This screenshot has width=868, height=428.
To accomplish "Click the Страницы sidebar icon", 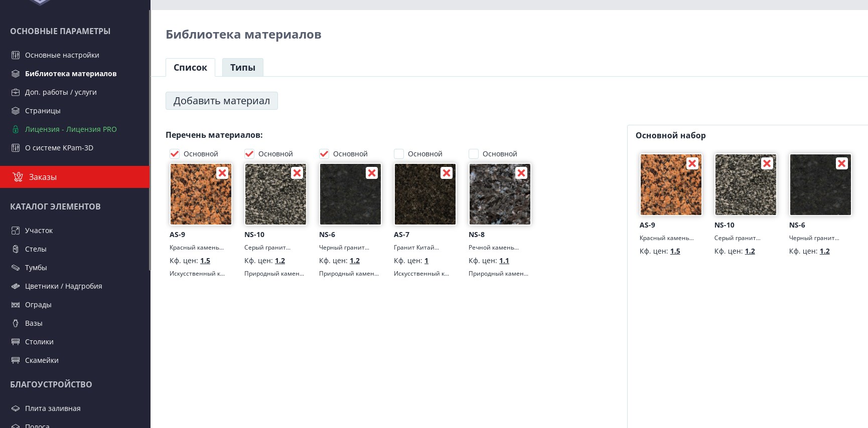I will pos(16,111).
